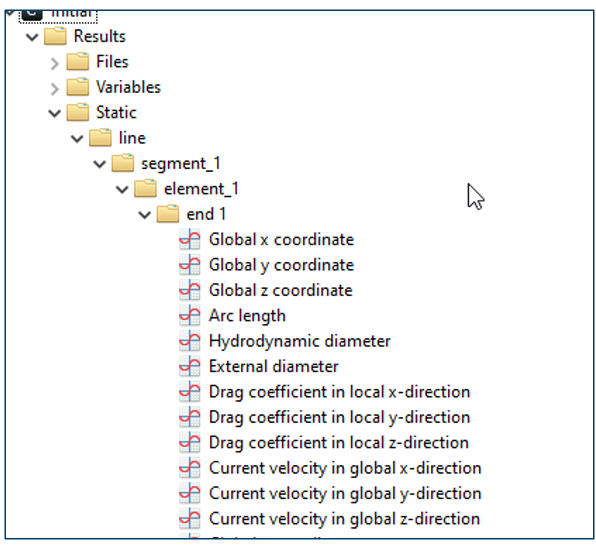Click the Arc length plot icon
The height and width of the screenshot is (545, 596).
(x=190, y=315)
